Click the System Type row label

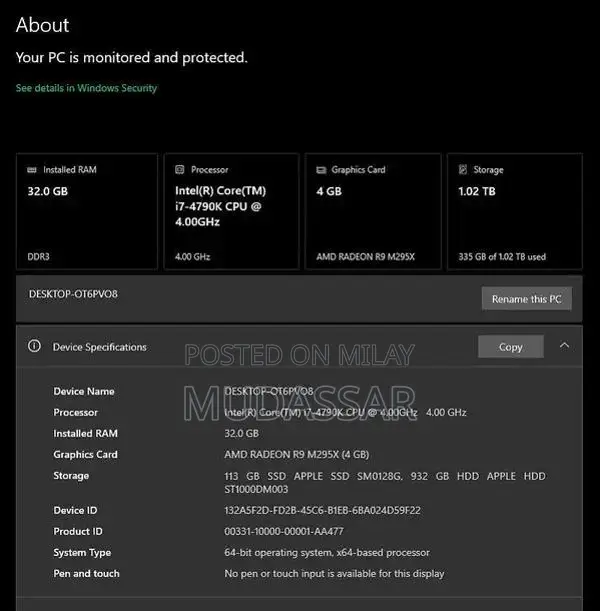tap(82, 553)
